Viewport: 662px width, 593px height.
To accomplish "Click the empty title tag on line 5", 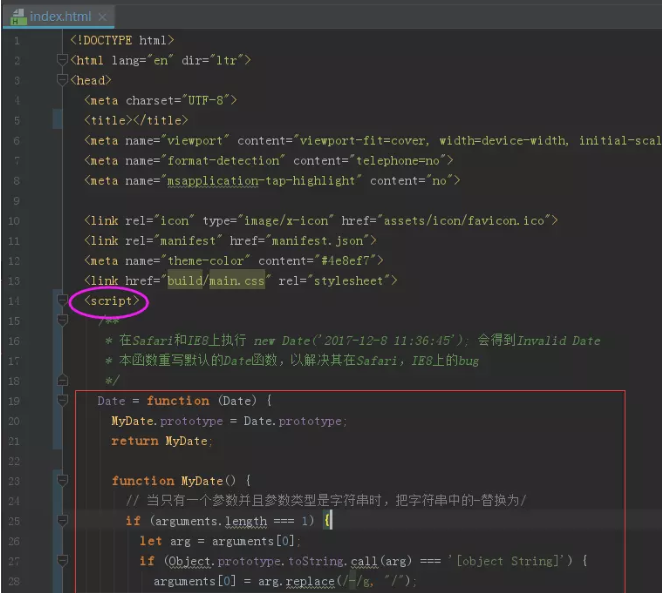I will point(136,120).
